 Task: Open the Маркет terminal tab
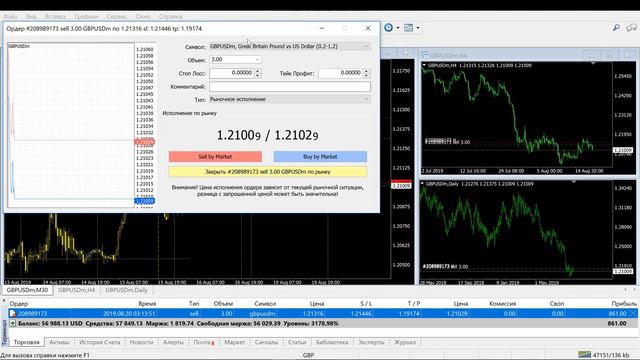pos(235,342)
